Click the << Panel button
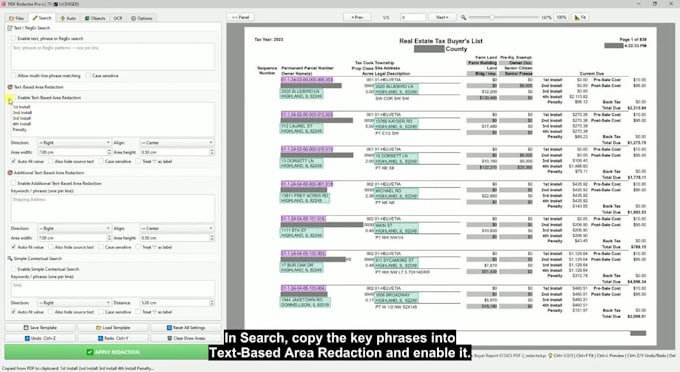Image resolution: width=680 pixels, height=372 pixels. pos(241,17)
